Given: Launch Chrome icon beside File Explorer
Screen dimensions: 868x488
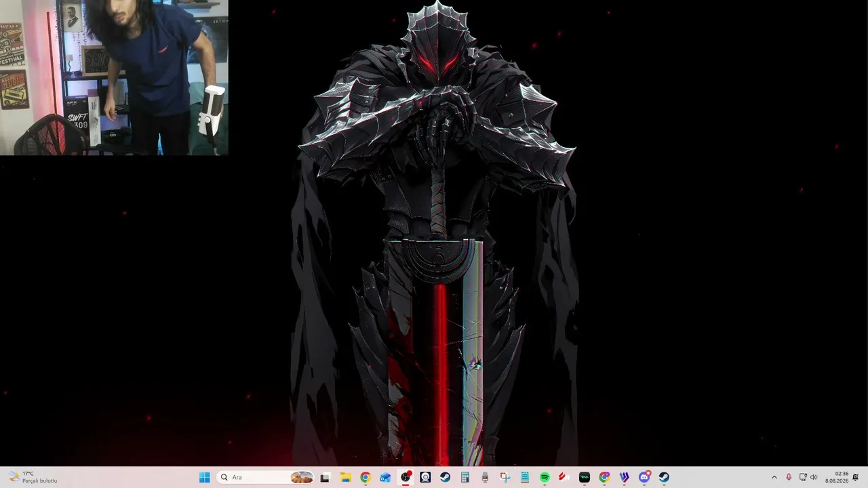Looking at the screenshot, I should [x=366, y=477].
